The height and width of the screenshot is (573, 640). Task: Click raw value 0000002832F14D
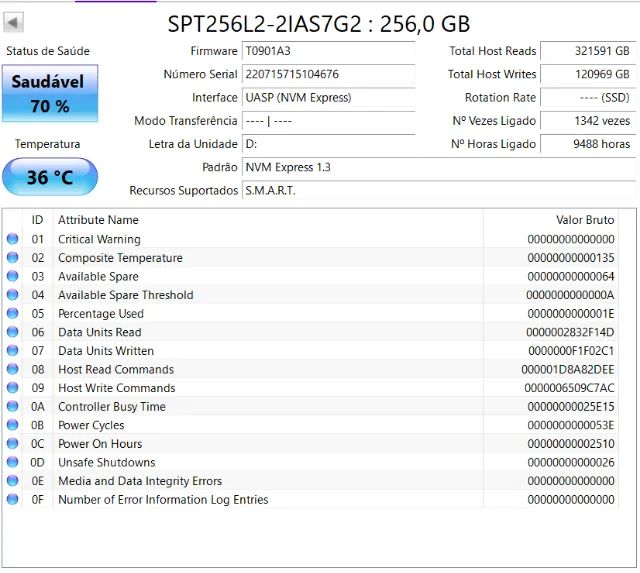[x=570, y=332]
